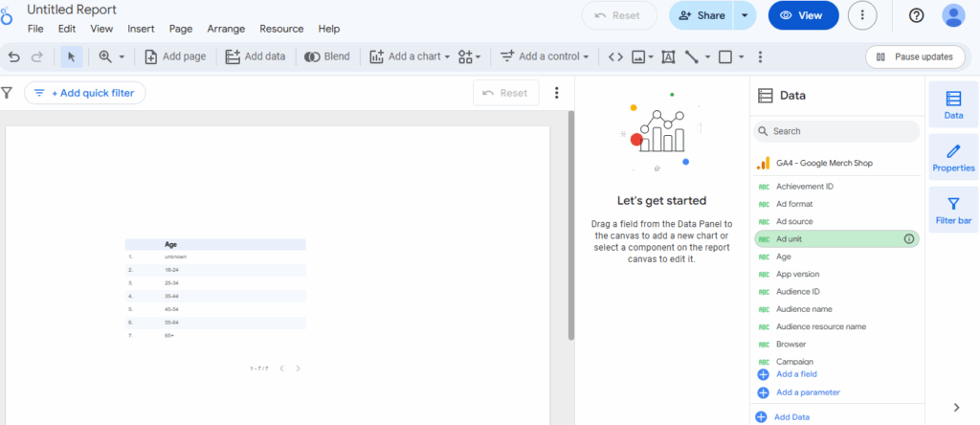
Task: Open the Insert menu
Action: coord(141,29)
